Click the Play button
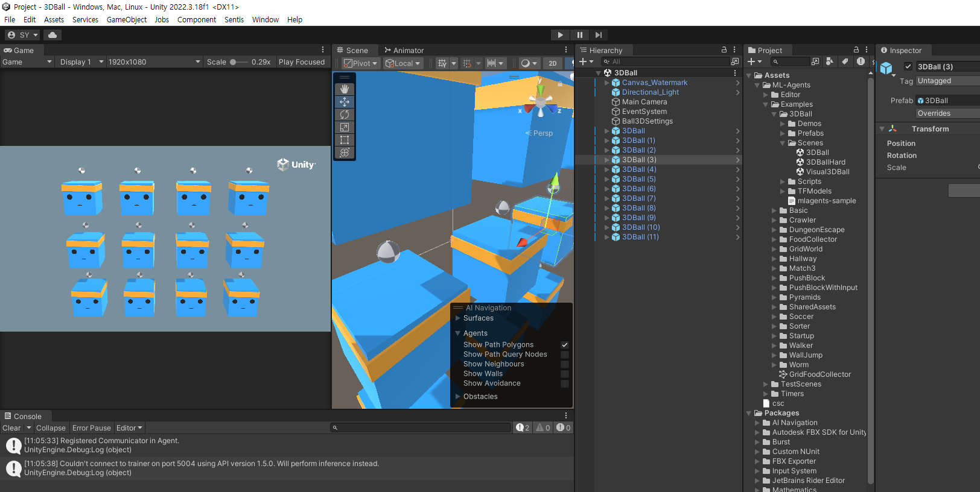 561,35
